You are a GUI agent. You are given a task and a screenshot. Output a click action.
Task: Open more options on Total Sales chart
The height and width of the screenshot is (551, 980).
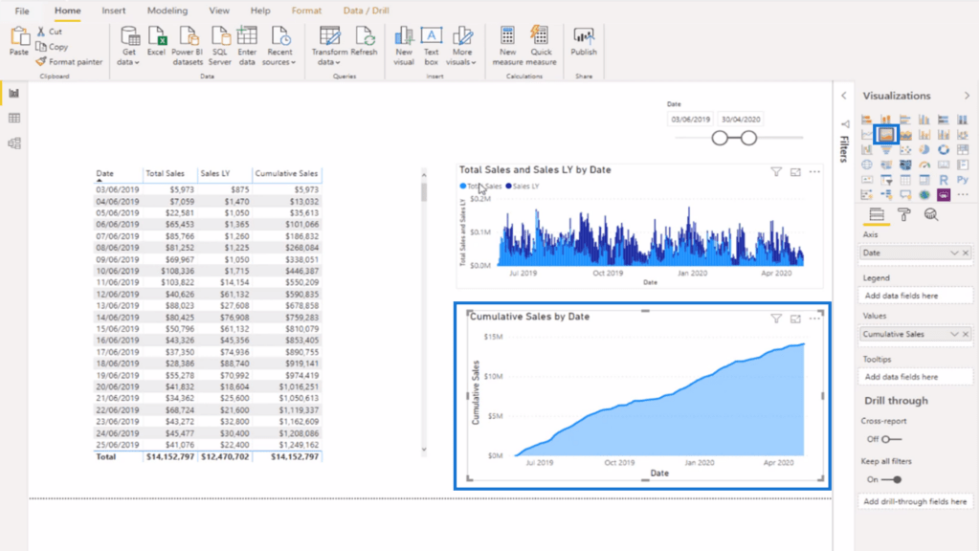pyautogui.click(x=814, y=172)
